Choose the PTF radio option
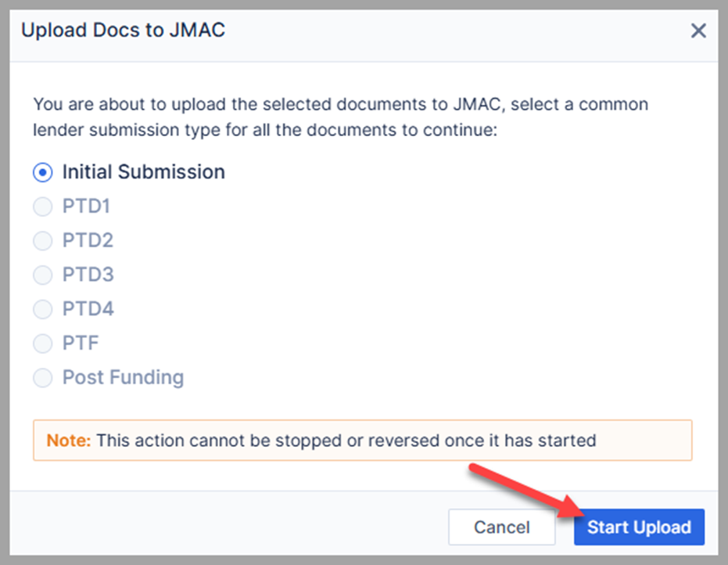The image size is (728, 565). pos(42,344)
